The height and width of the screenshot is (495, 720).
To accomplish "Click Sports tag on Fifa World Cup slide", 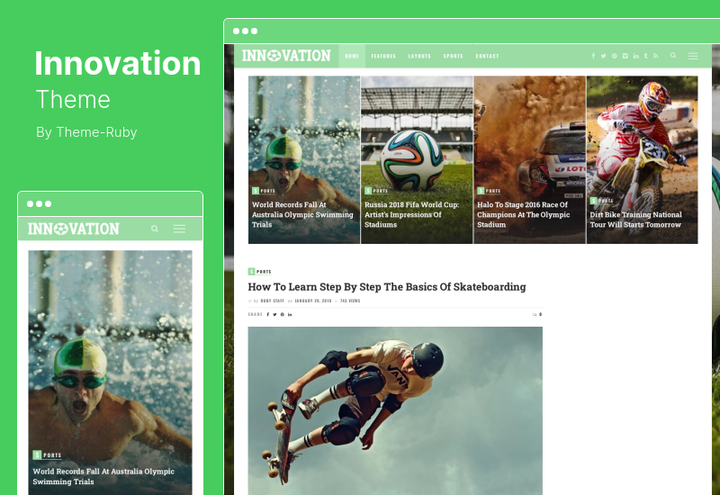I will (x=376, y=191).
